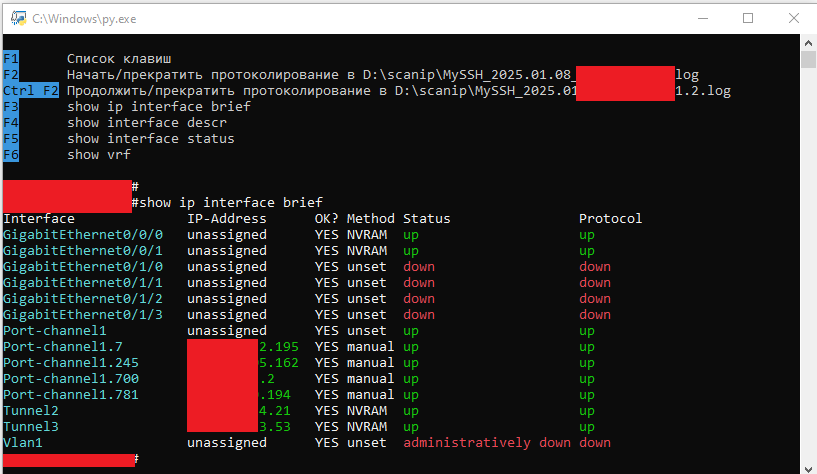
Task: Click the 'administratively down' status for Vlan1
Action: coord(487,443)
